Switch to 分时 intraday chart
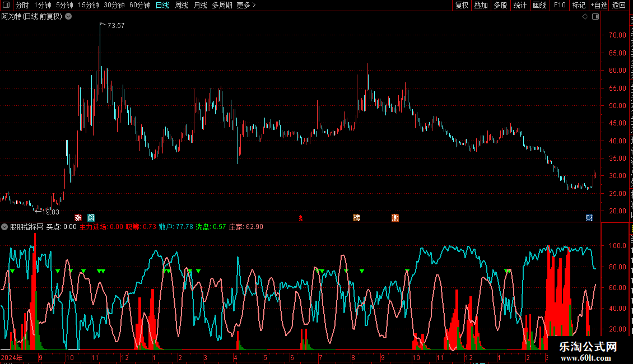Viewport: 633px width, 364px height. [x=22, y=5]
